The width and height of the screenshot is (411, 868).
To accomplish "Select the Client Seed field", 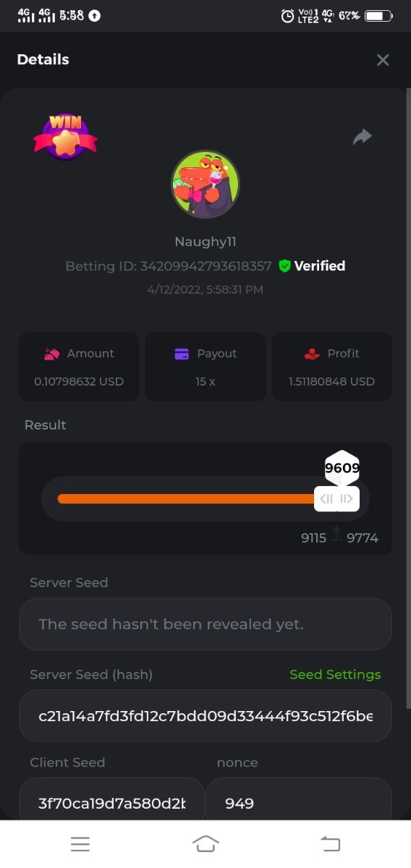I will click(112, 802).
